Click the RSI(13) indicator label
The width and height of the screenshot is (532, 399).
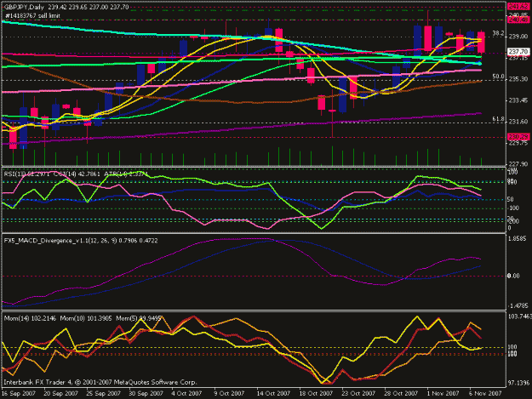(26, 174)
